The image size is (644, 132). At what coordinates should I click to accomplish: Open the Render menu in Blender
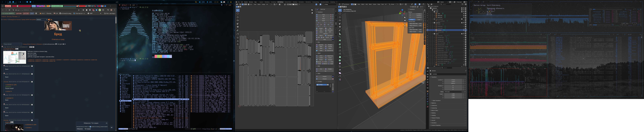click(246, 2)
